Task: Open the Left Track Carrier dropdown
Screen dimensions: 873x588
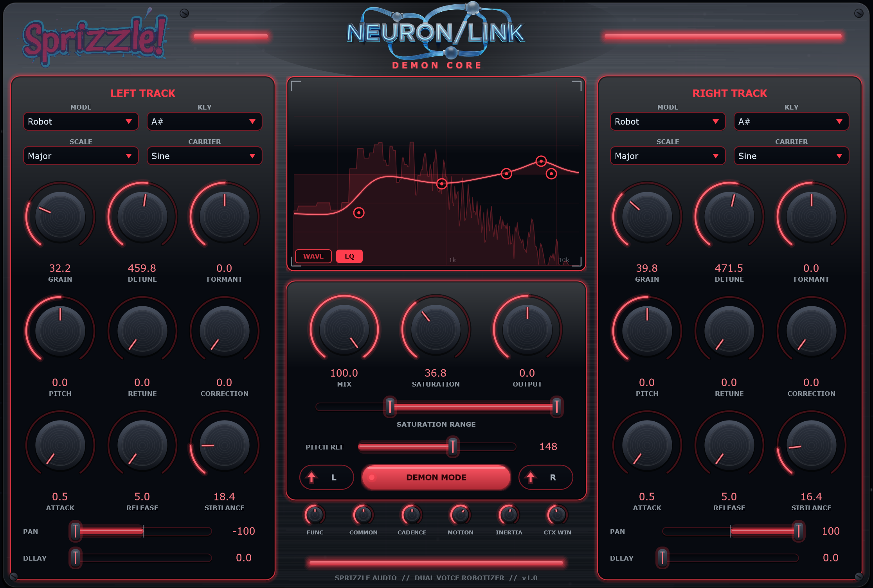Action: pyautogui.click(x=205, y=156)
